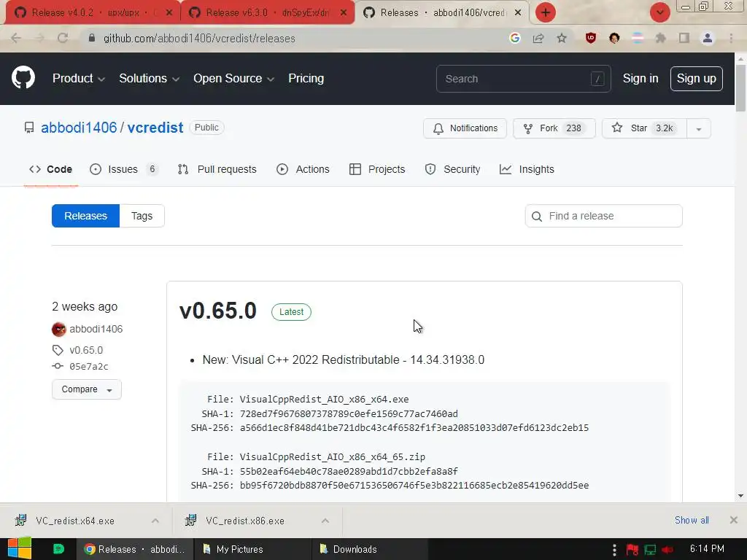Open the browser profile avatar icon

(x=708, y=38)
